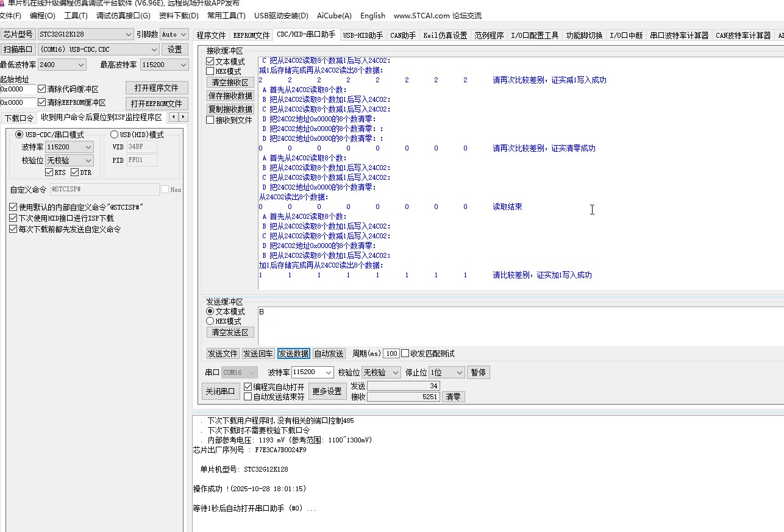Open the stop bits dropdown
This screenshot has width=784, height=532.
pos(458,372)
